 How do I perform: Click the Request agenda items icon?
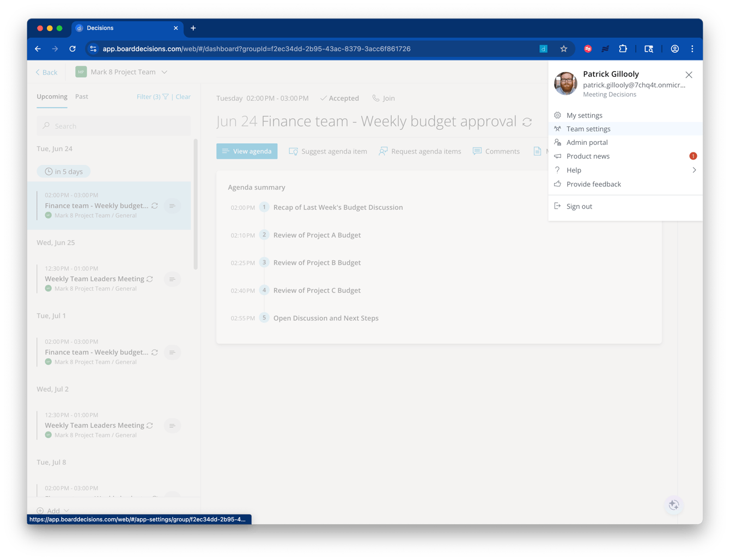pyautogui.click(x=383, y=151)
